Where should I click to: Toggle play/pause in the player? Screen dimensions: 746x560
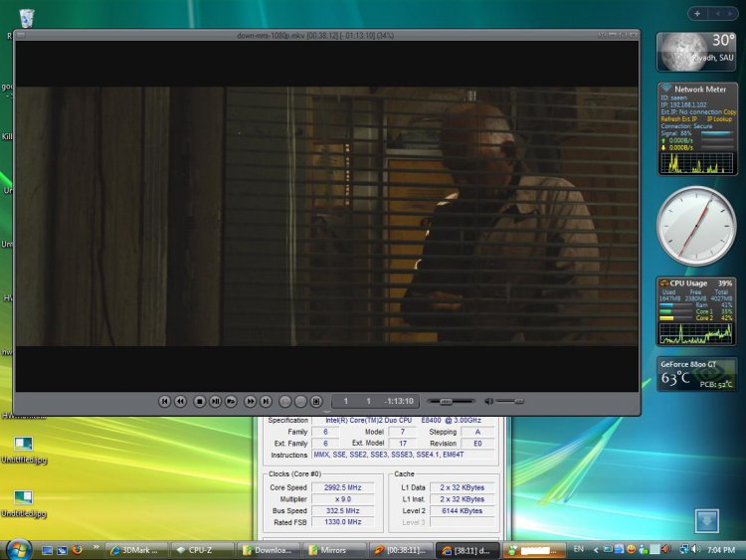tap(215, 401)
